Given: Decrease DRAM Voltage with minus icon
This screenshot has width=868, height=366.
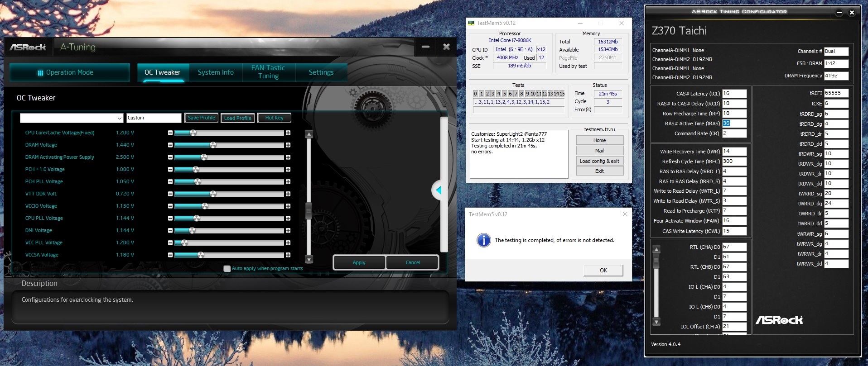Looking at the screenshot, I should coord(170,145).
